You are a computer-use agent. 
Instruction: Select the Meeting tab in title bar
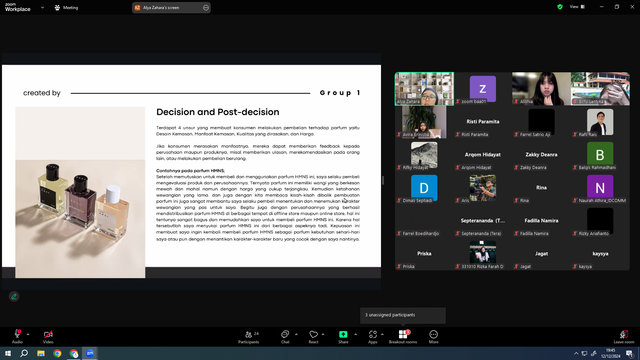[x=67, y=7]
